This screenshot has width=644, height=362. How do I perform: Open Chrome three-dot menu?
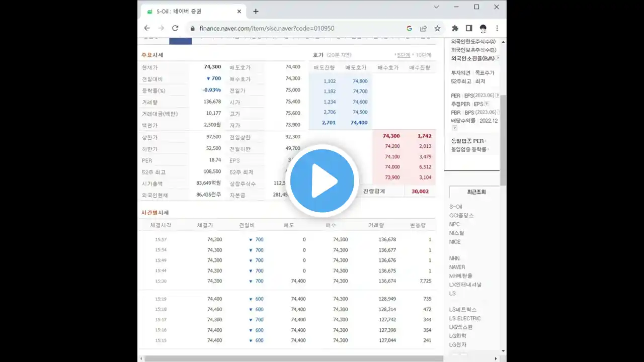(497, 28)
